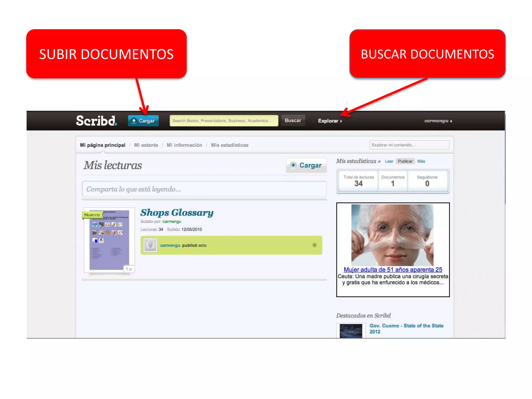Focus the Explorar mi contenido field
Viewport: 532px width, 399px height.
(409, 145)
